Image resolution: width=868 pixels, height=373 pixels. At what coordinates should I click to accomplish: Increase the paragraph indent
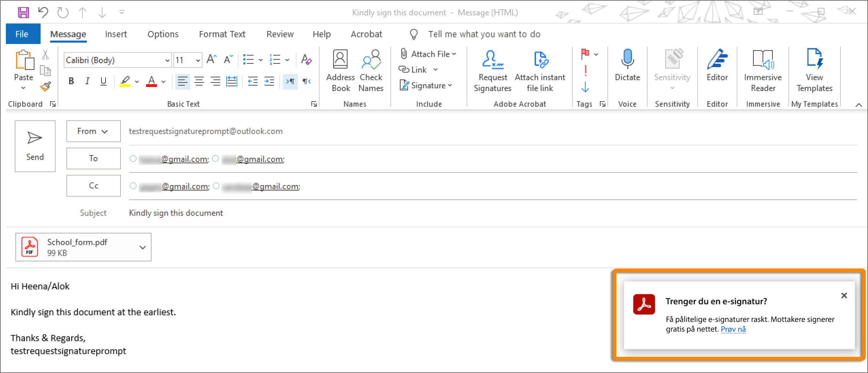(269, 81)
